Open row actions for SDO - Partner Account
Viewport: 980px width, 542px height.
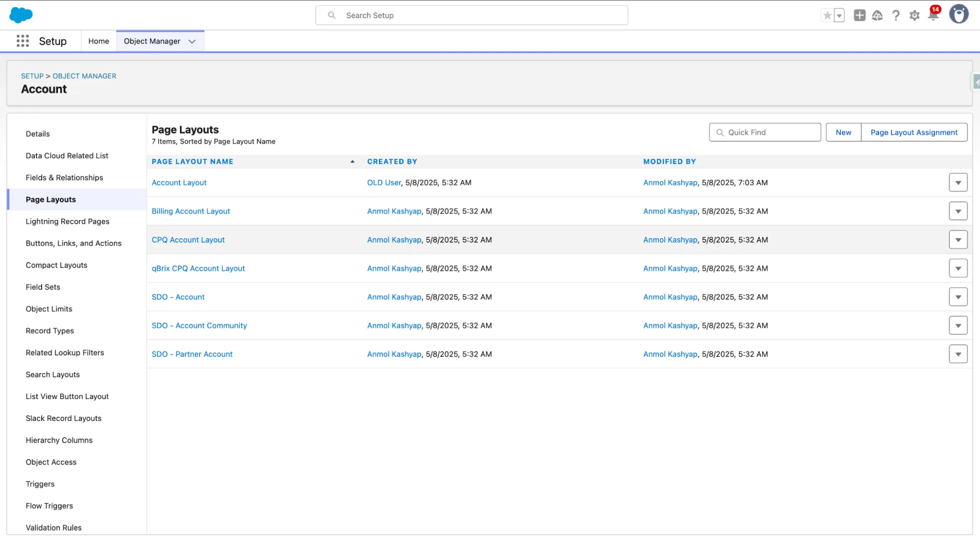pos(958,354)
